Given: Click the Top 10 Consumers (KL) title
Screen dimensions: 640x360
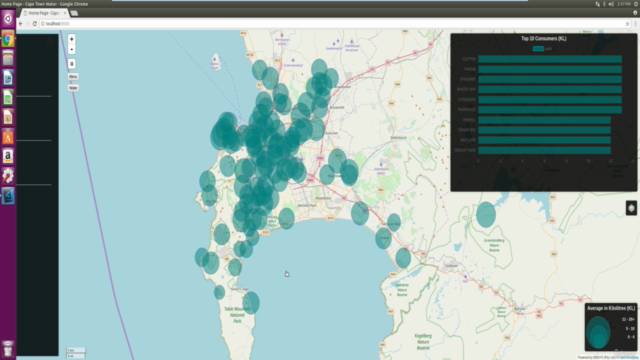Looking at the screenshot, I should pos(544,38).
